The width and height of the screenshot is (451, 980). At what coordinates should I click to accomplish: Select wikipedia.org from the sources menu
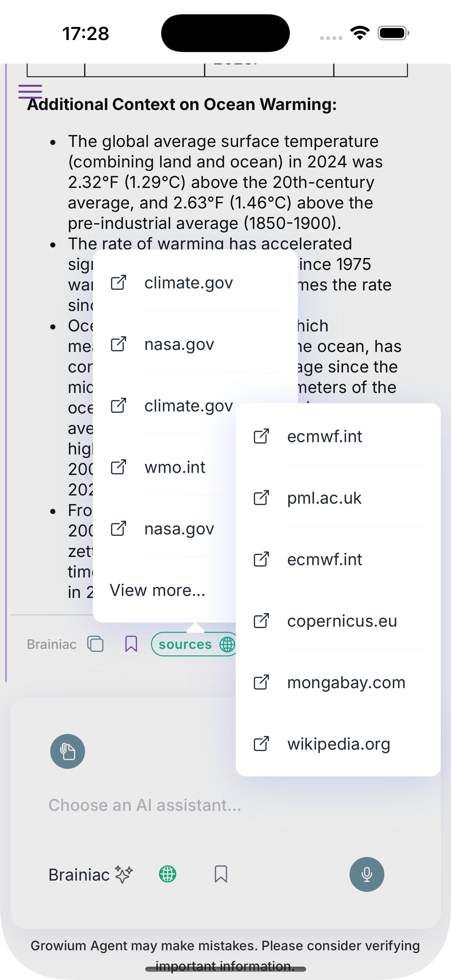pyautogui.click(x=338, y=744)
